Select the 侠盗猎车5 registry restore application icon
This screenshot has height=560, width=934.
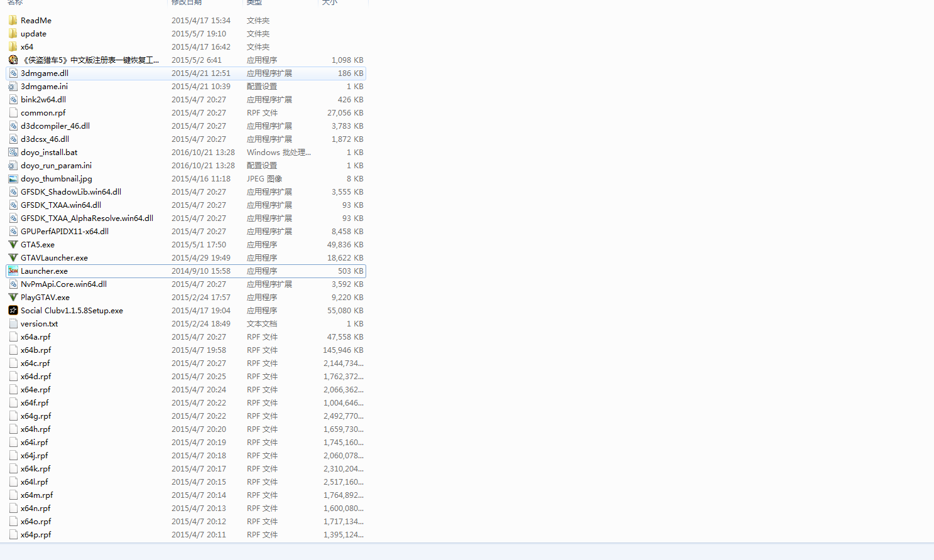pyautogui.click(x=13, y=60)
